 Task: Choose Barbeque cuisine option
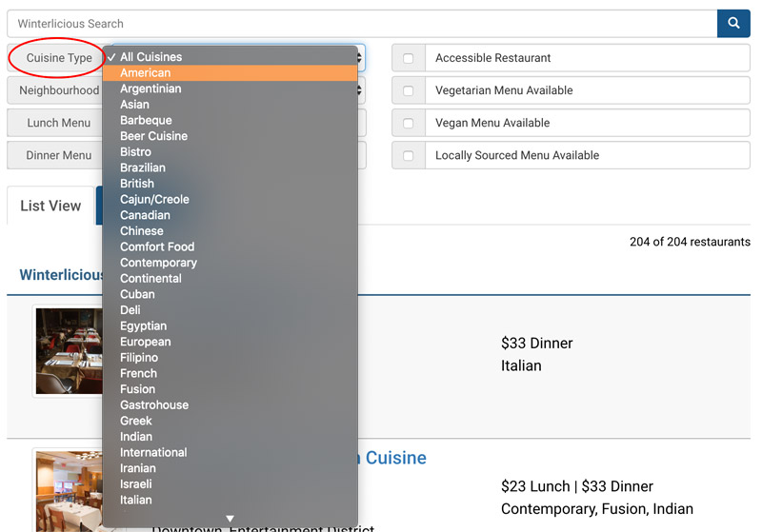tap(231, 120)
